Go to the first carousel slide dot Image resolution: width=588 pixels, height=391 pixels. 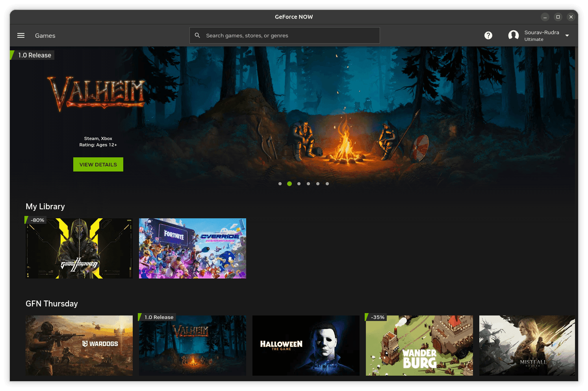pos(280,184)
